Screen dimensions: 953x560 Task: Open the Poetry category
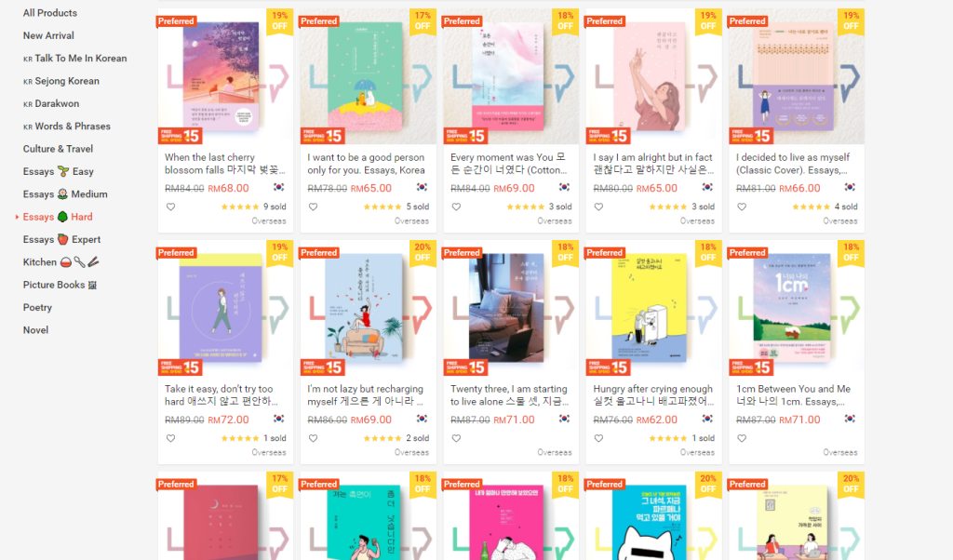coord(37,307)
